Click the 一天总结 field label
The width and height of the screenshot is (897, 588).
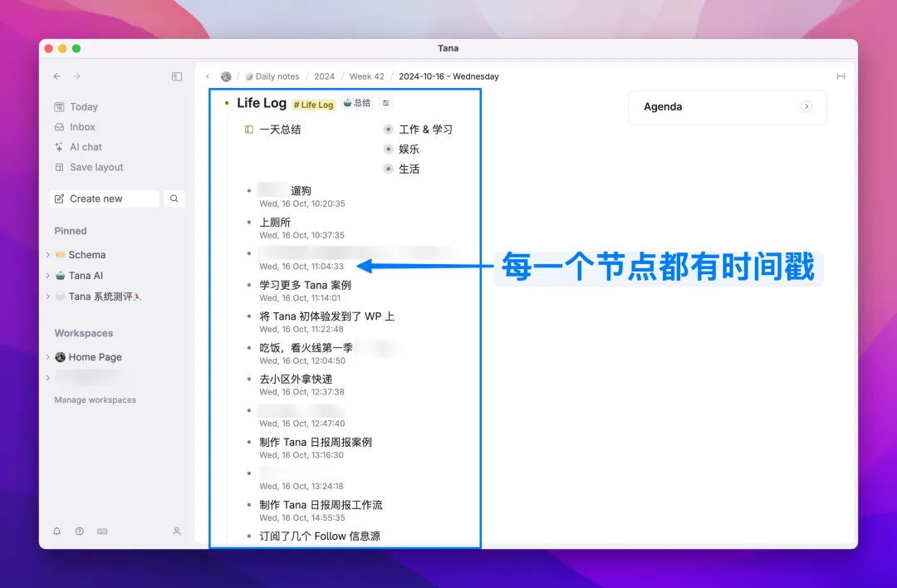coord(281,130)
